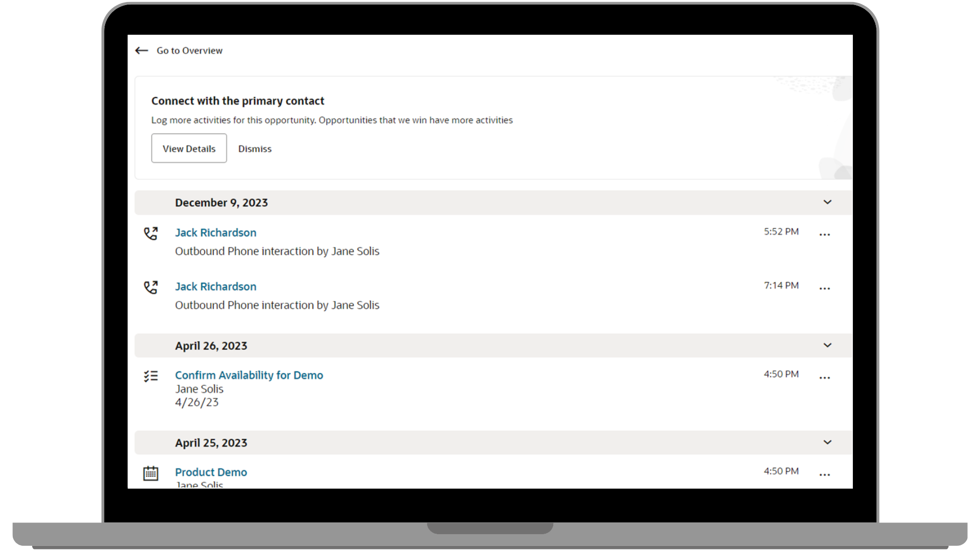
Task: Open actions menu for 5:52 PM call
Action: (x=824, y=235)
